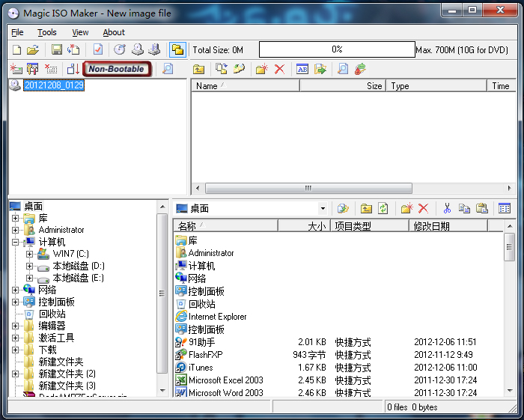Open an existing image file
The height and width of the screenshot is (420, 524).
33,49
